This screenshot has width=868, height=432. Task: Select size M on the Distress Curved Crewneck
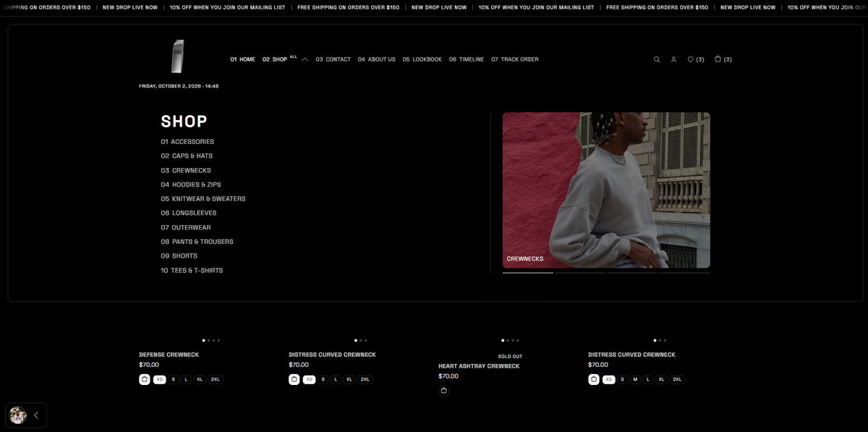tap(635, 379)
